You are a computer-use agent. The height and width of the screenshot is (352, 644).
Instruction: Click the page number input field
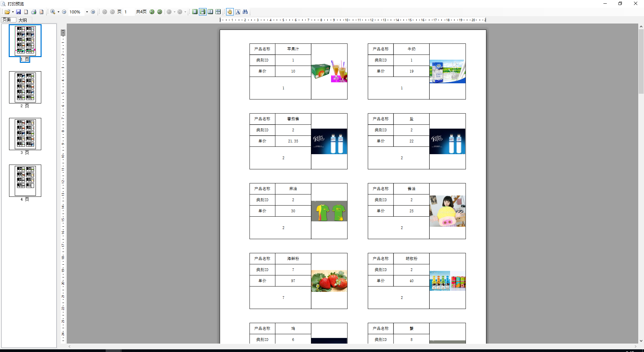pyautogui.click(x=128, y=12)
